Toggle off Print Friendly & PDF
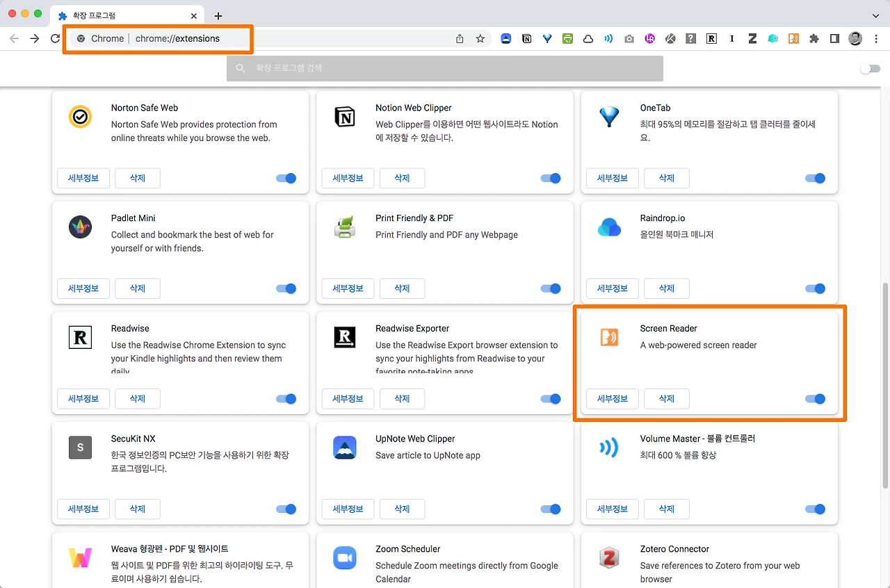Image resolution: width=890 pixels, height=588 pixels. [551, 288]
